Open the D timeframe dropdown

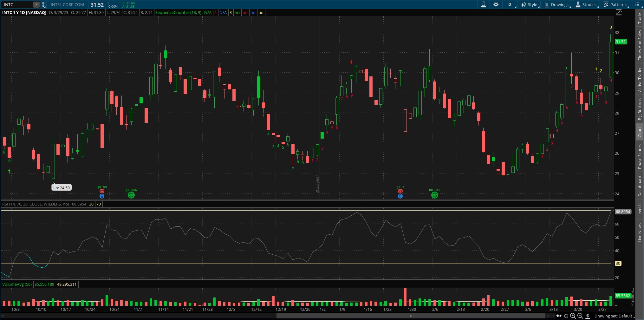click(x=511, y=4)
